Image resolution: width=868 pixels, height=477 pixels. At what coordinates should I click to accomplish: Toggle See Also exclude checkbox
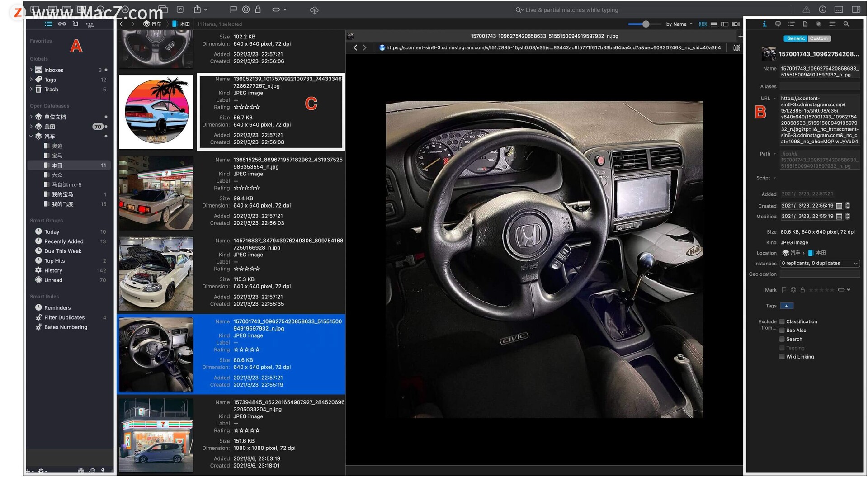click(x=782, y=331)
